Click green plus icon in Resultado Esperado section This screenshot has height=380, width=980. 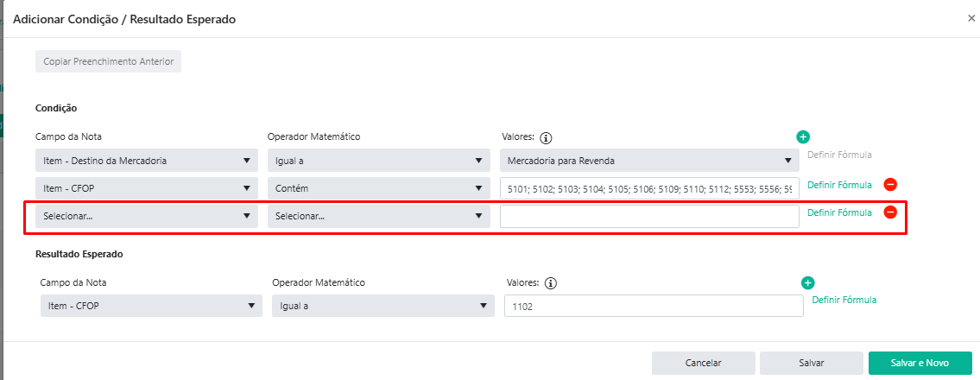coord(808,282)
